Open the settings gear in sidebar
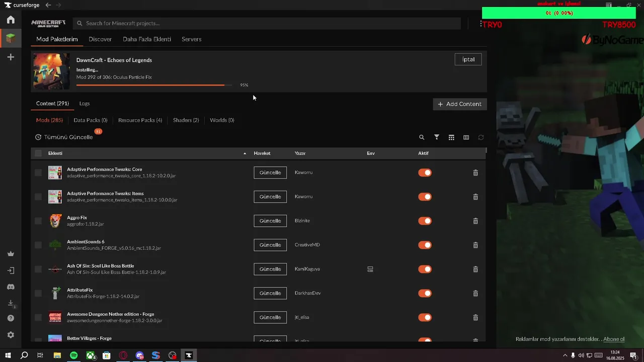The height and width of the screenshot is (362, 644). (x=11, y=335)
